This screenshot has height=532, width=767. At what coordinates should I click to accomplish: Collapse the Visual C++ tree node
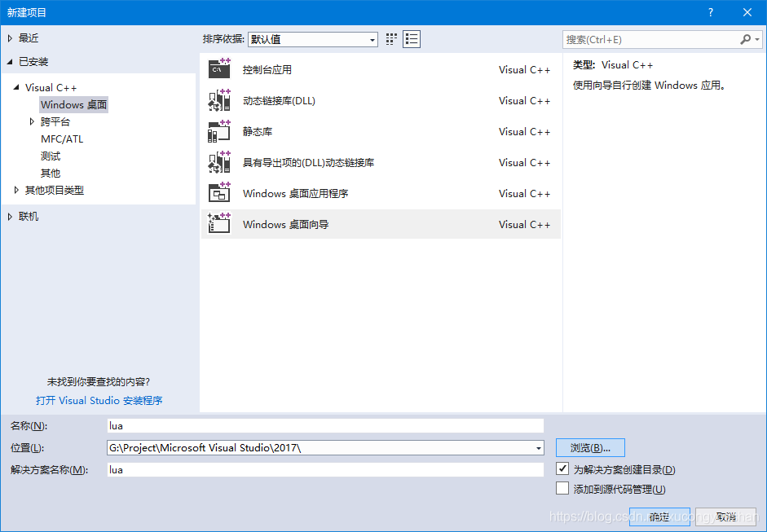(x=16, y=87)
